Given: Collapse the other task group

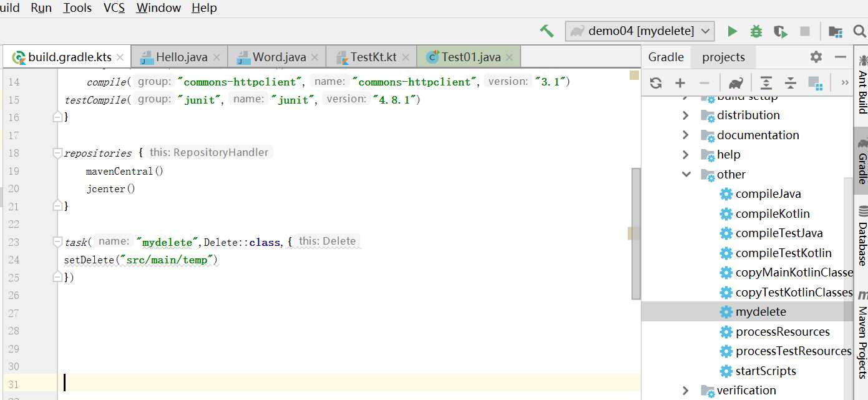Looking at the screenshot, I should [686, 174].
